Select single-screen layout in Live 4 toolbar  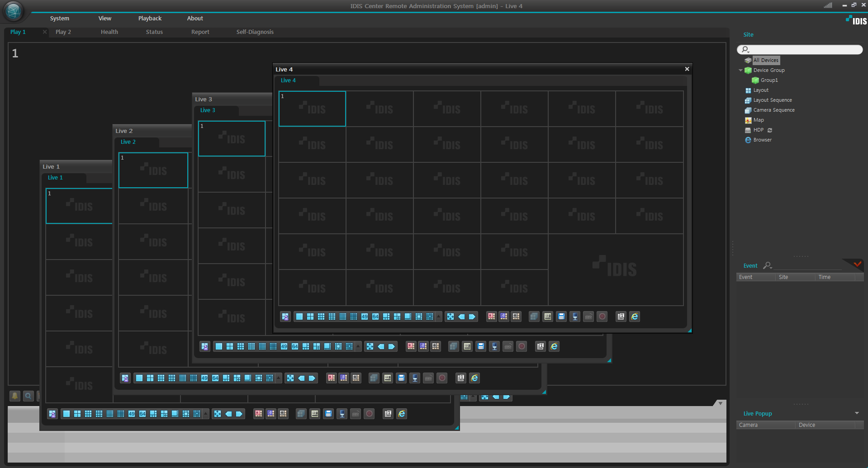click(x=299, y=317)
